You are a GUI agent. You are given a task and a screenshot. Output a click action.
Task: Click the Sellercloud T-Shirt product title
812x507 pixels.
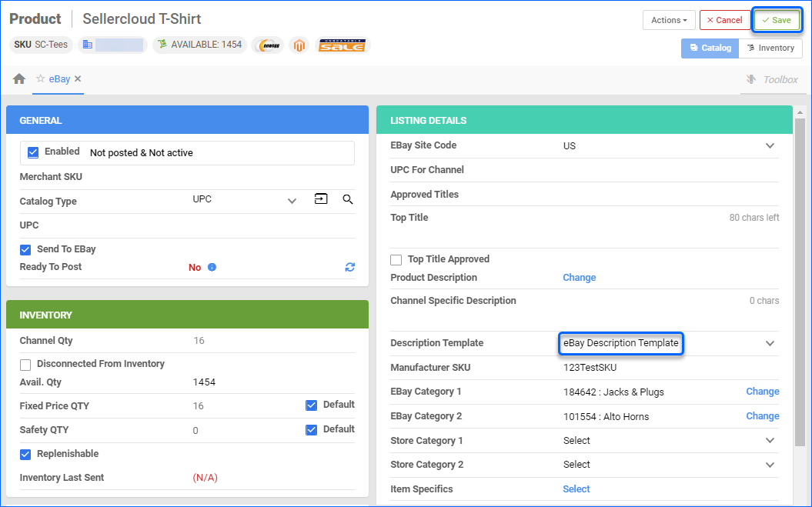pos(142,19)
